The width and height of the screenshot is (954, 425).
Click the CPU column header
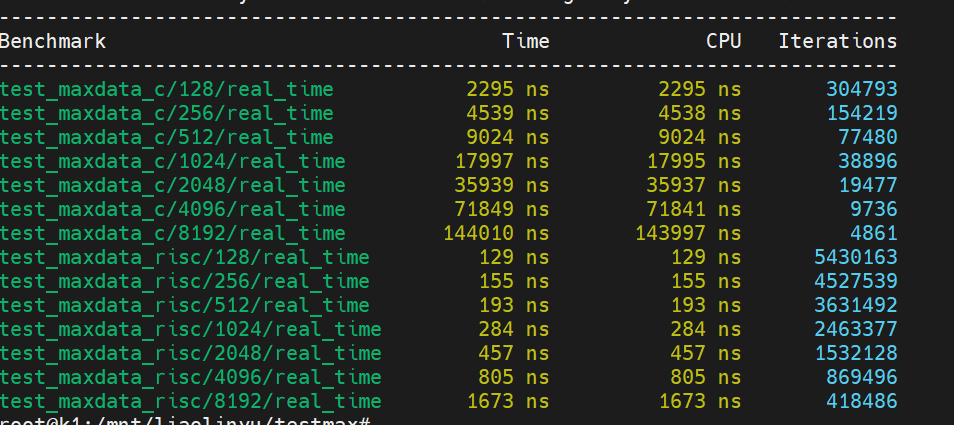[723, 41]
